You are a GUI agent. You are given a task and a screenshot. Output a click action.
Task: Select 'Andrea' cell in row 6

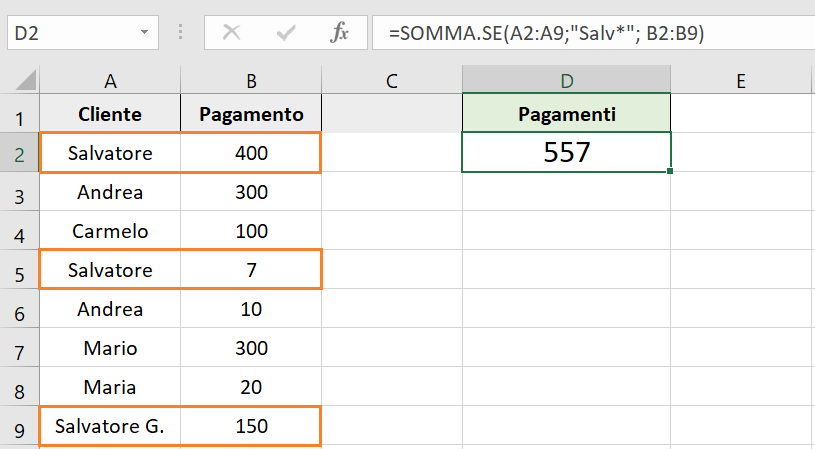tap(110, 309)
